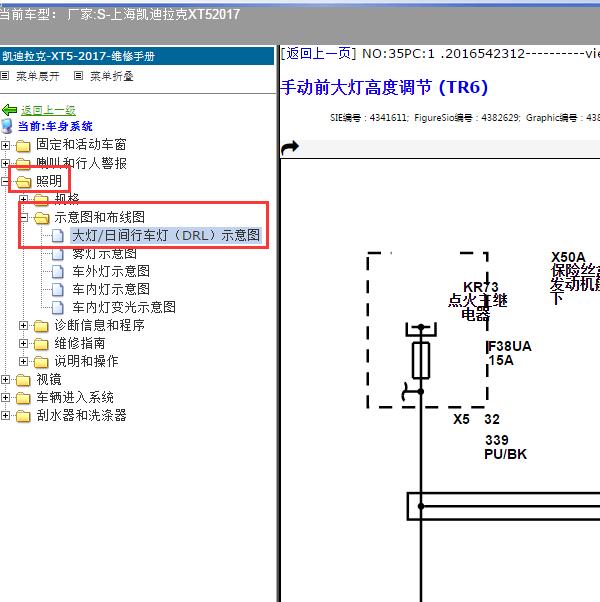Click the X5 connector label
The width and height of the screenshot is (600, 602).
pyautogui.click(x=461, y=419)
